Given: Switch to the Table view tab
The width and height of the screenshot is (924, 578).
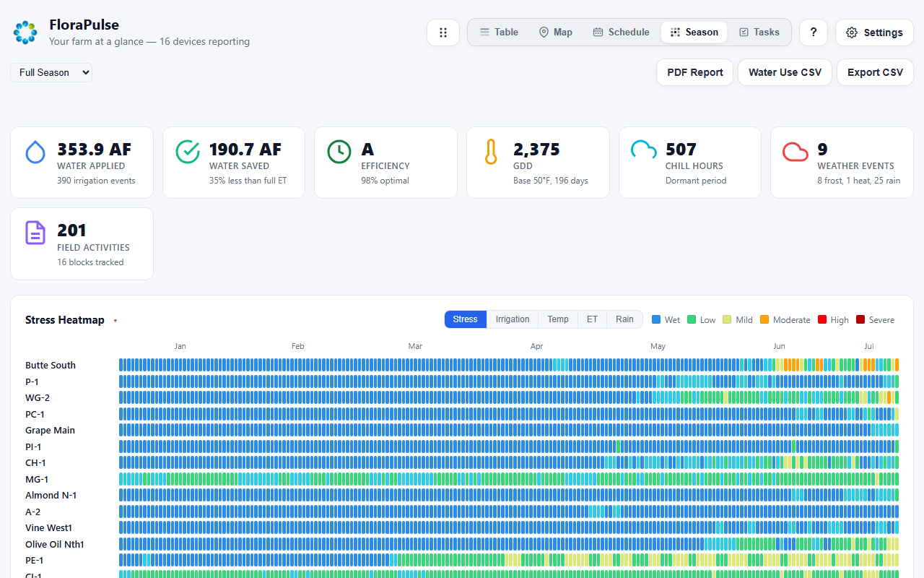Looking at the screenshot, I should coord(499,33).
